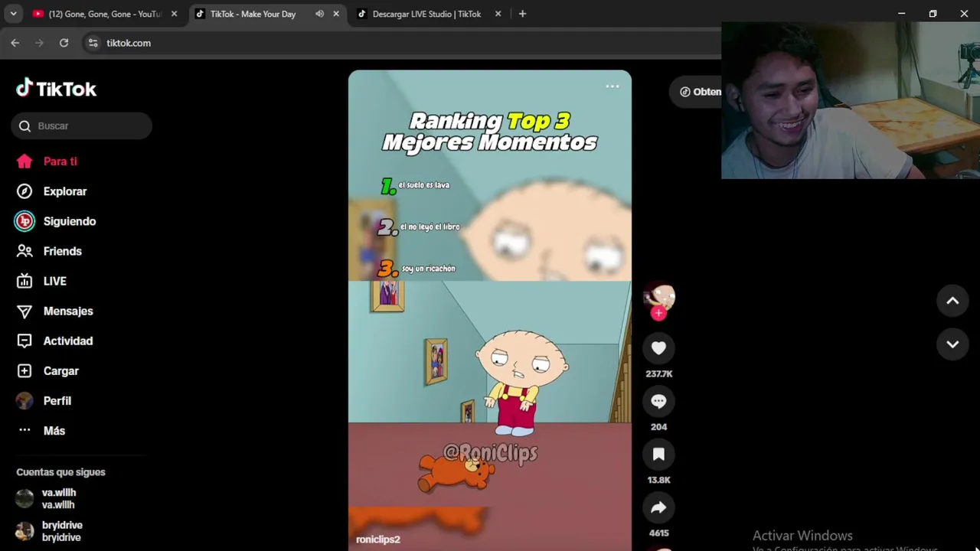The height and width of the screenshot is (551, 980).
Task: Open the Explorar page
Action: pyautogui.click(x=64, y=191)
